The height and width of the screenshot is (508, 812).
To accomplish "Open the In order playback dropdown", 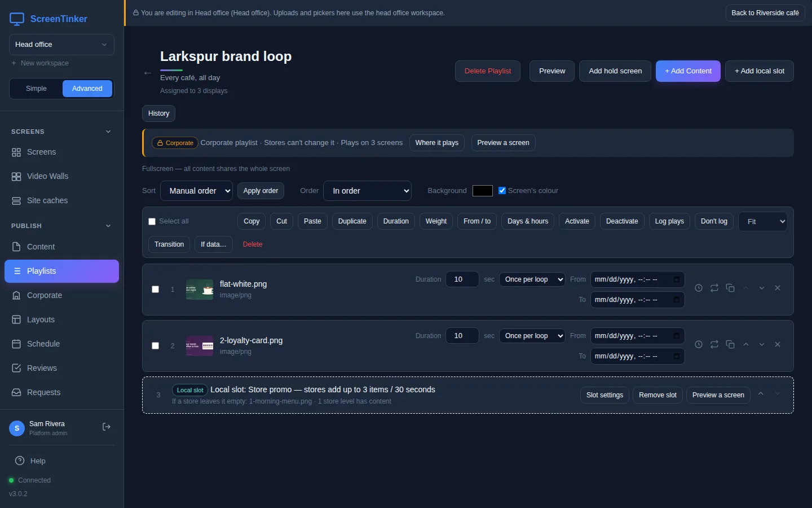I will (367, 191).
